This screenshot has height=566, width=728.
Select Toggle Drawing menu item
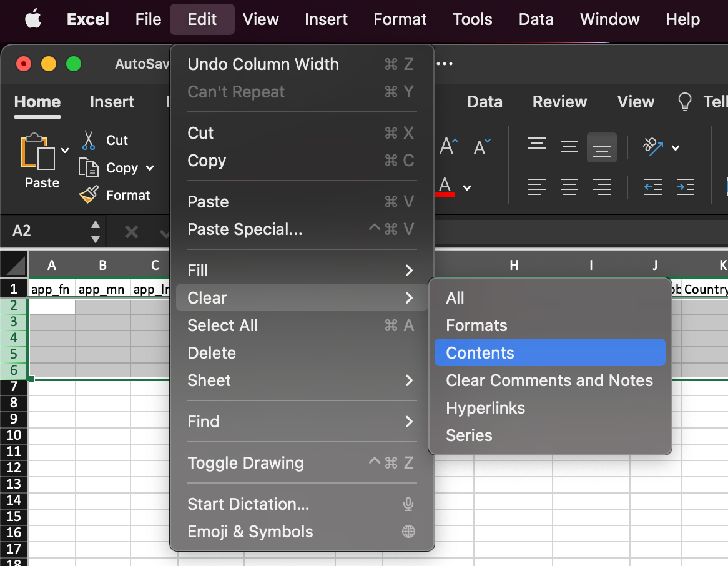click(x=302, y=463)
